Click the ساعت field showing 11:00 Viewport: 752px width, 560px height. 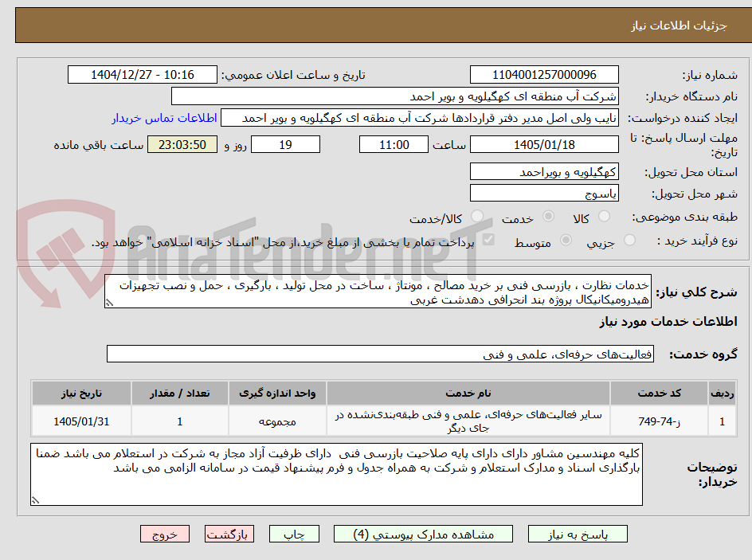(x=394, y=144)
